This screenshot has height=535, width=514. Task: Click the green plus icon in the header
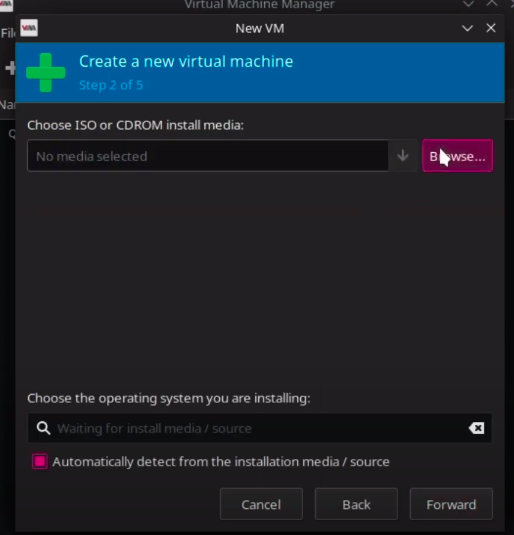click(x=45, y=73)
